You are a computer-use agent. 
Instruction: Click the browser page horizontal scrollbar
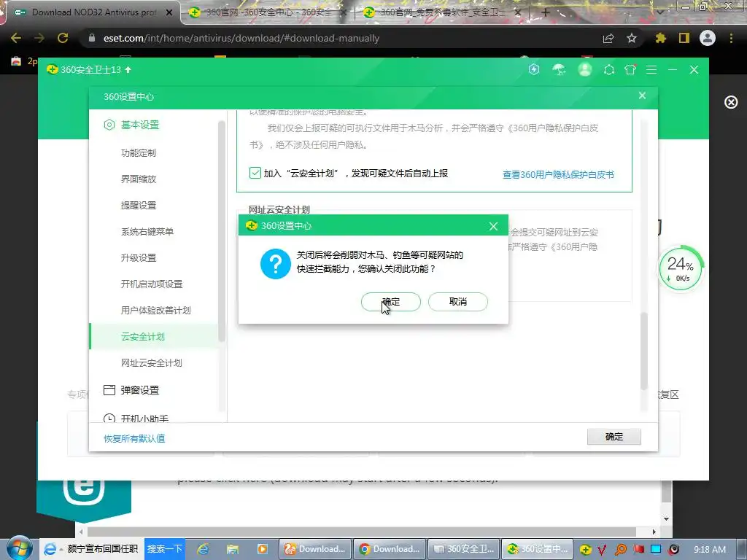click(362, 532)
